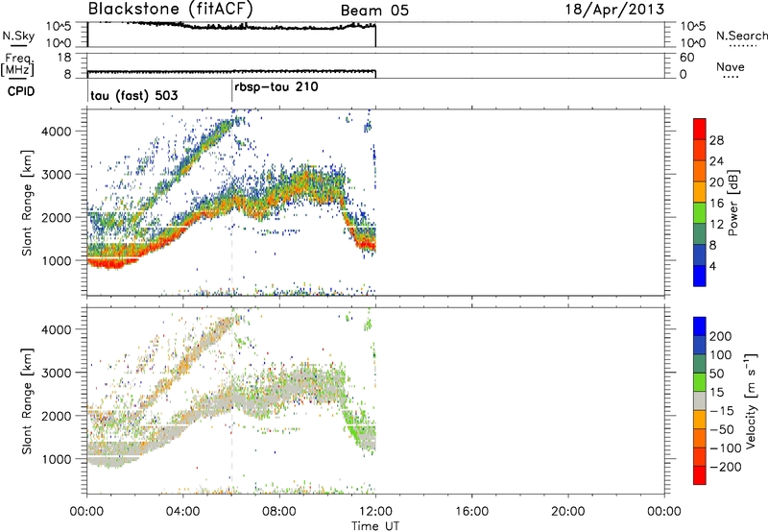Click the "16" label on power colorbar
The image size is (768, 532).
pos(716,204)
